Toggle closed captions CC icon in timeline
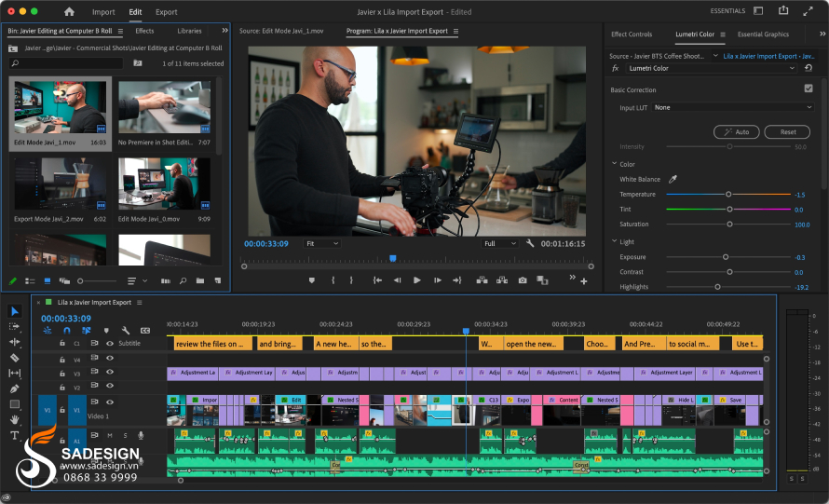This screenshot has width=829, height=504. tap(145, 330)
